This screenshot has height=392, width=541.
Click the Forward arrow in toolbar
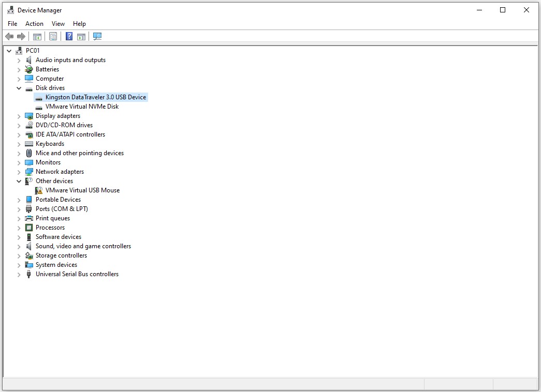pos(21,36)
